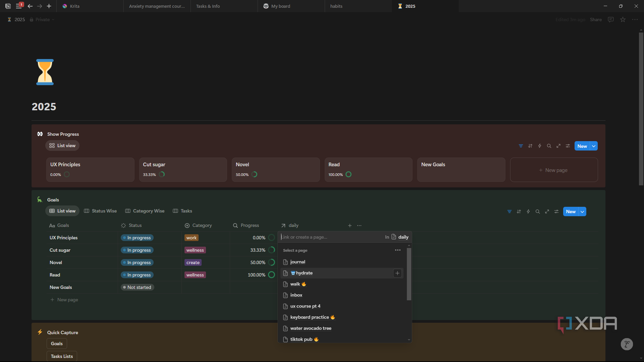The height and width of the screenshot is (362, 644).
Task: Open view settings icon in Show Progress
Action: click(568, 146)
